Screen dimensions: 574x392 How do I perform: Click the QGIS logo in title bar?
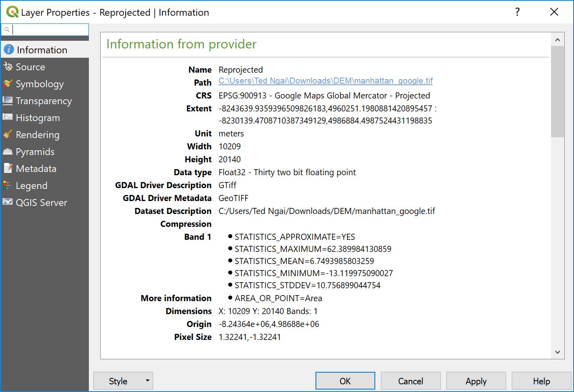pos(12,12)
